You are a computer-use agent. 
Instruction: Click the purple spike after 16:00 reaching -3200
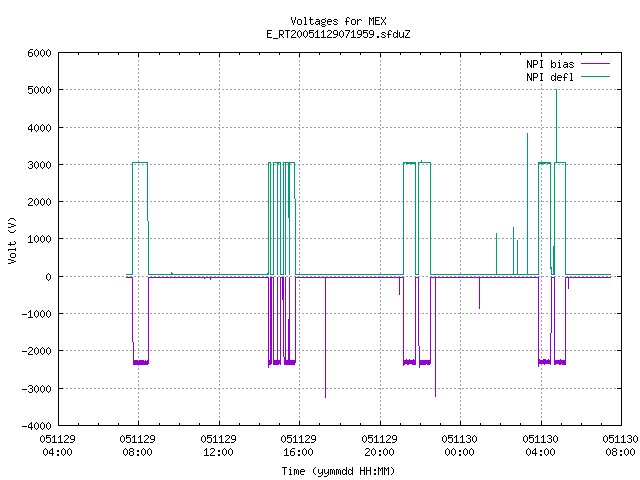325,337
